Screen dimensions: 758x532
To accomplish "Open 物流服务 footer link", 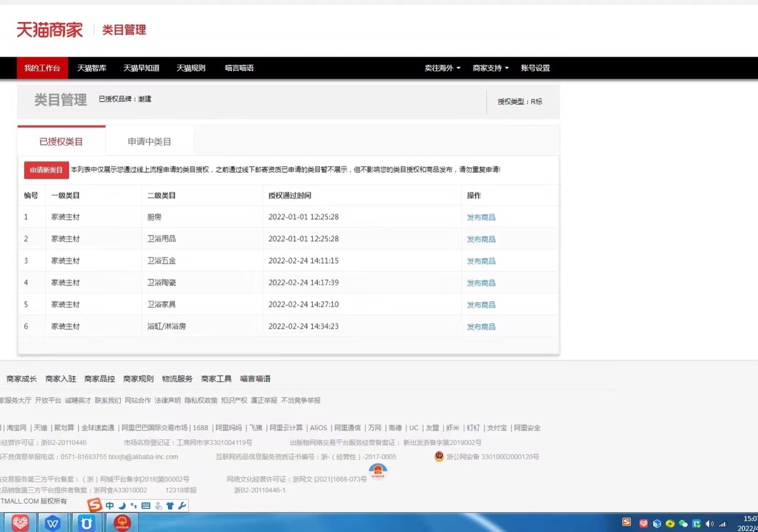I will [177, 379].
